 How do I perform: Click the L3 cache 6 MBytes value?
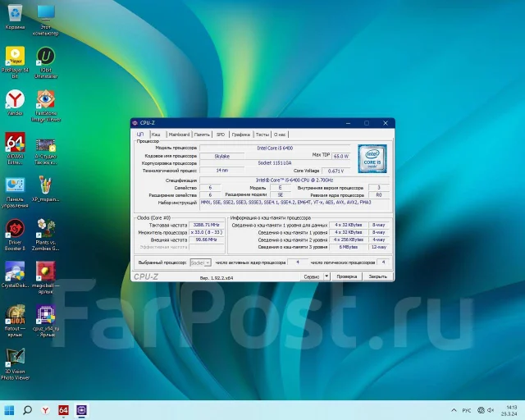click(348, 247)
